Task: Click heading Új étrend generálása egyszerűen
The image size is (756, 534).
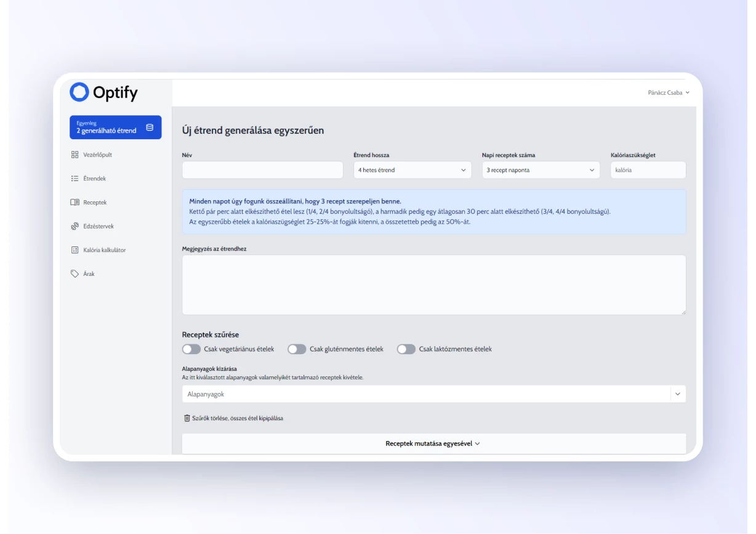Action: 253,131
